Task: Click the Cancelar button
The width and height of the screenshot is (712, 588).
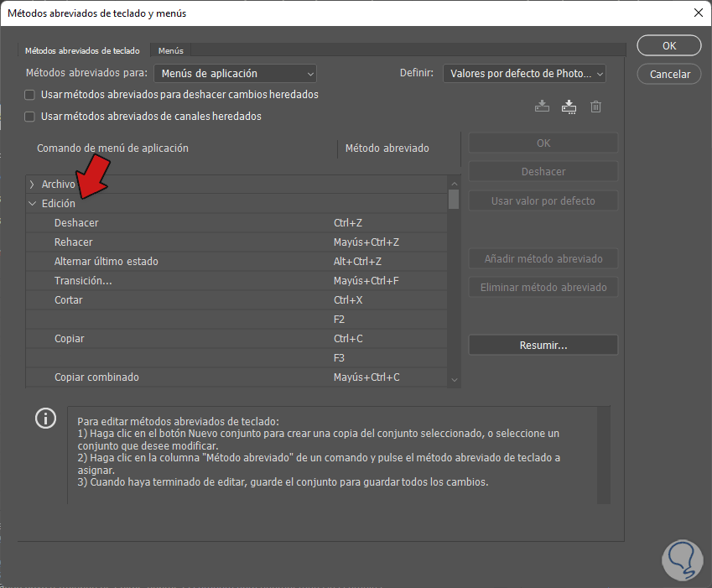Action: [x=669, y=74]
